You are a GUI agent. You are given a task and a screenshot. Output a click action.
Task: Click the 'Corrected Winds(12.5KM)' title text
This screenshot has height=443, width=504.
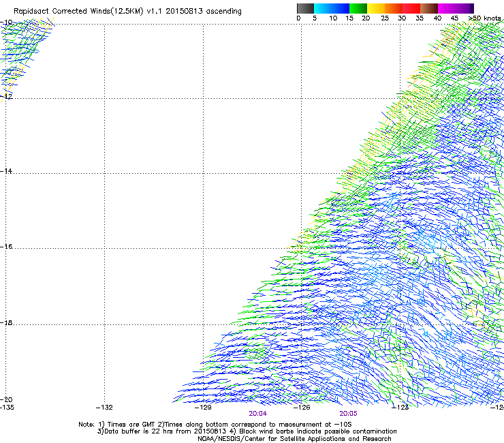pyautogui.click(x=97, y=11)
